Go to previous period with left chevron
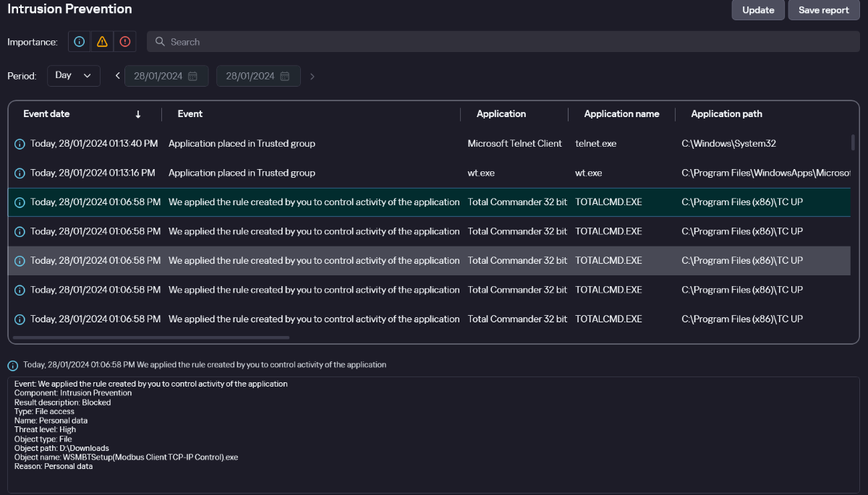Screen dimensions: 868x495 [118, 76]
